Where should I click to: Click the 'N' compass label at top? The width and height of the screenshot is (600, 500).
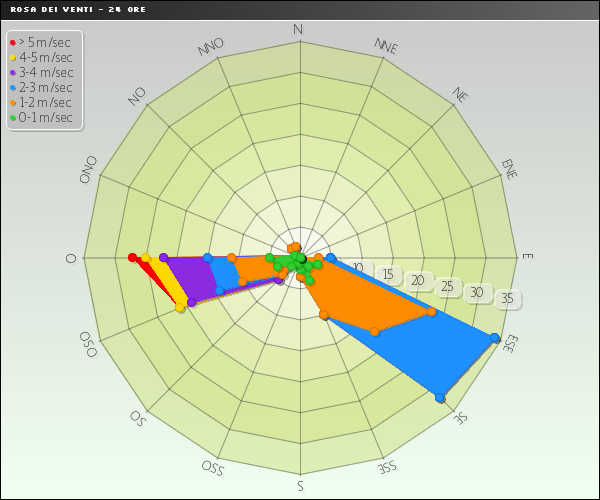[x=298, y=29]
